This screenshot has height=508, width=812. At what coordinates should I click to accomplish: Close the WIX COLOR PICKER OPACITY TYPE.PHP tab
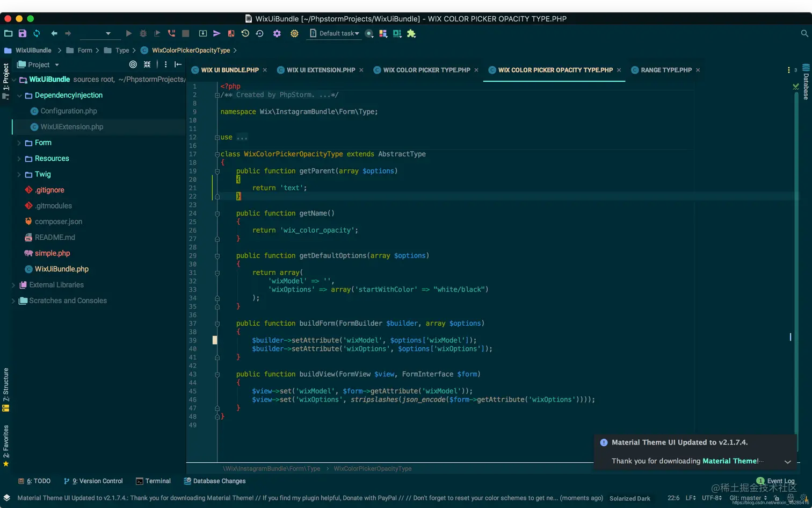coord(619,70)
